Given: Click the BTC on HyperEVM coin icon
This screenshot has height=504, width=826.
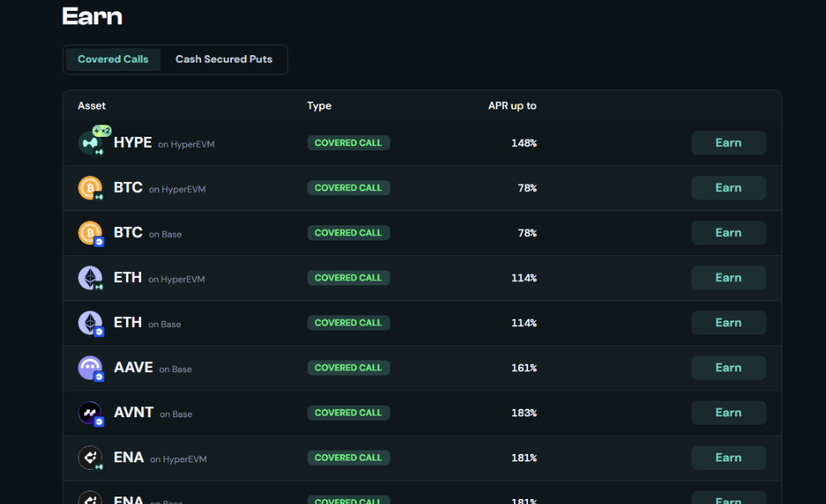Looking at the screenshot, I should click(x=90, y=188).
